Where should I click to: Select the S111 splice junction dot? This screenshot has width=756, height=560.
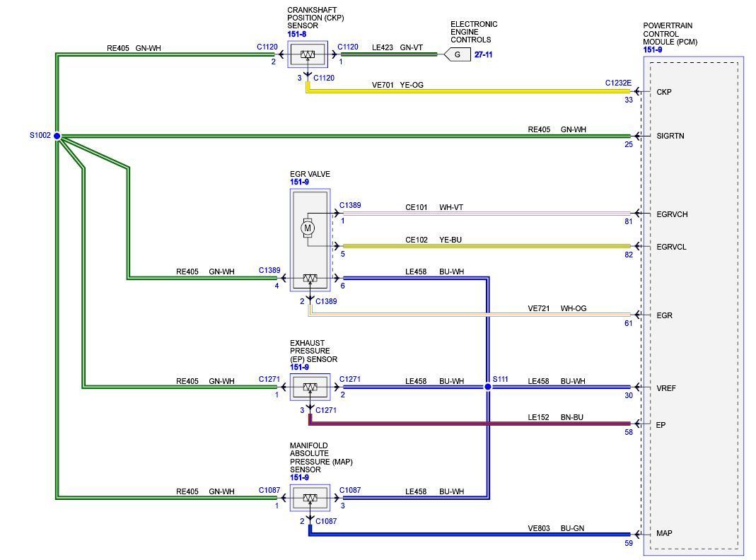[487, 387]
